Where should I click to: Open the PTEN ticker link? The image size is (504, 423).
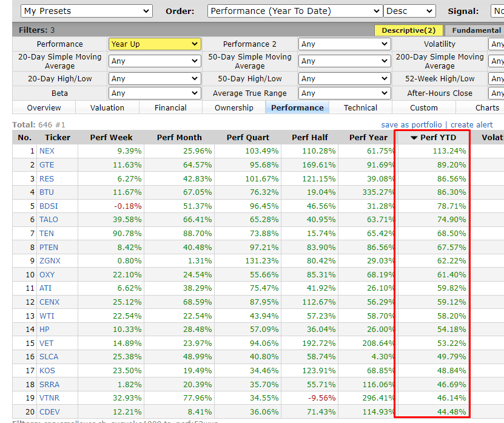[x=49, y=248]
